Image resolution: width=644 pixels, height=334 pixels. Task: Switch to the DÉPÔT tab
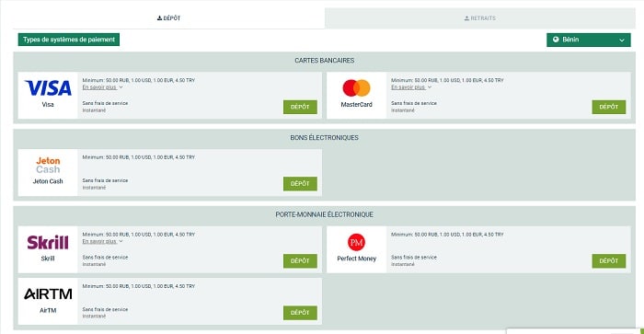click(x=168, y=18)
